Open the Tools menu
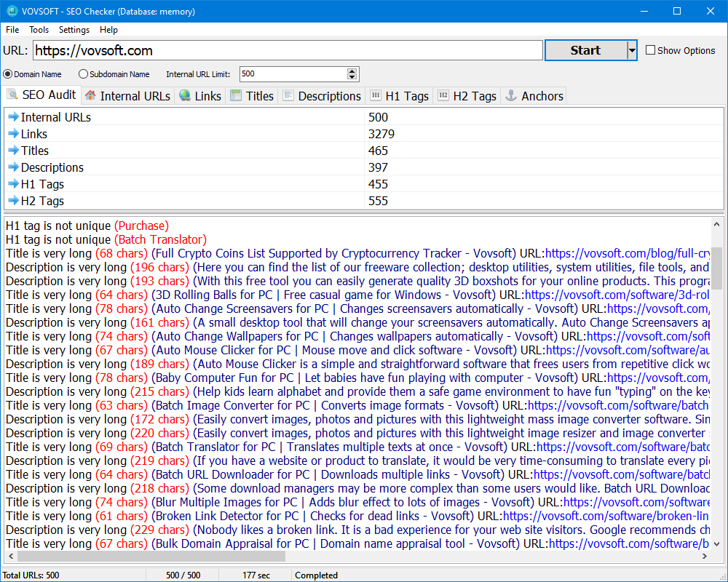The height and width of the screenshot is (582, 728). pyautogui.click(x=39, y=30)
